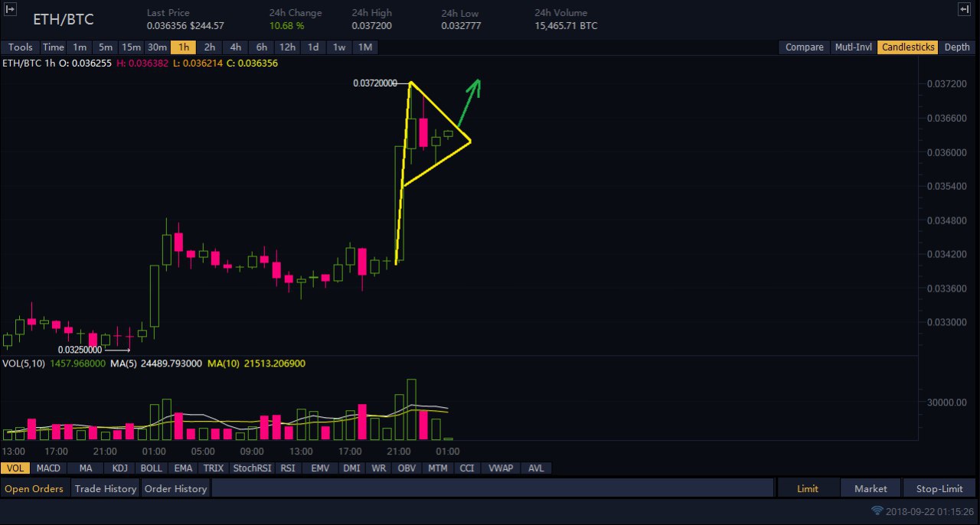Image resolution: width=980 pixels, height=525 pixels.
Task: Open the Order History tab
Action: coord(175,488)
